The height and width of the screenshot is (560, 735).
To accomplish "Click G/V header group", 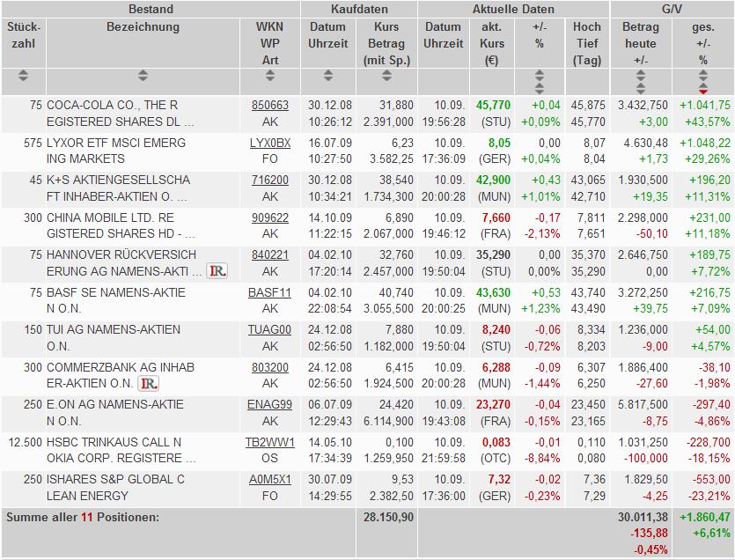I will click(672, 9).
